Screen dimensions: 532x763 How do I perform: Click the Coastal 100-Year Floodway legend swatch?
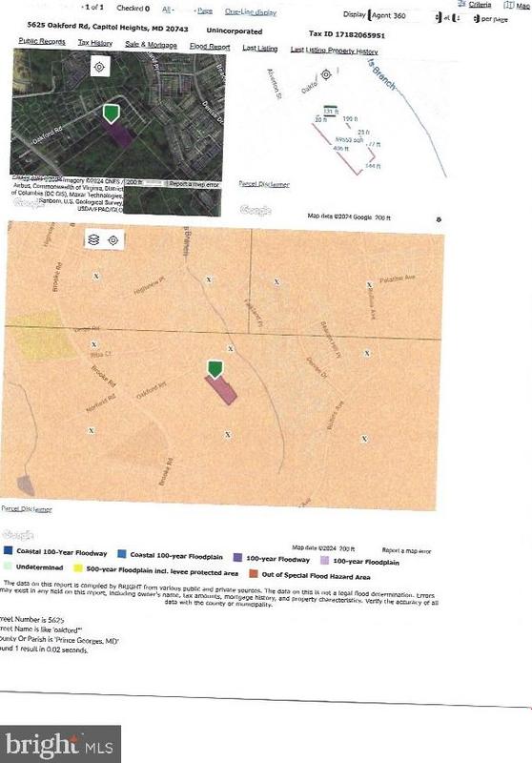pyautogui.click(x=9, y=550)
